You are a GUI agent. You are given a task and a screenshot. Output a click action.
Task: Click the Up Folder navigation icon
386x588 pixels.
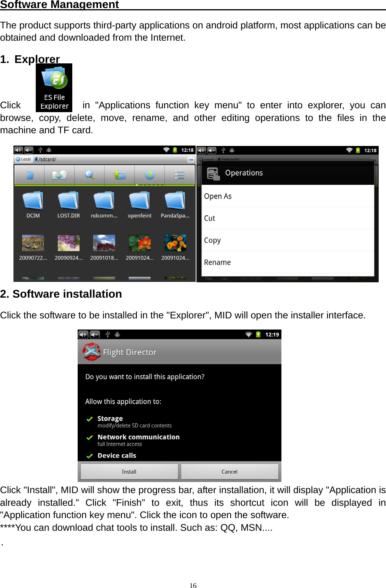tap(120, 175)
